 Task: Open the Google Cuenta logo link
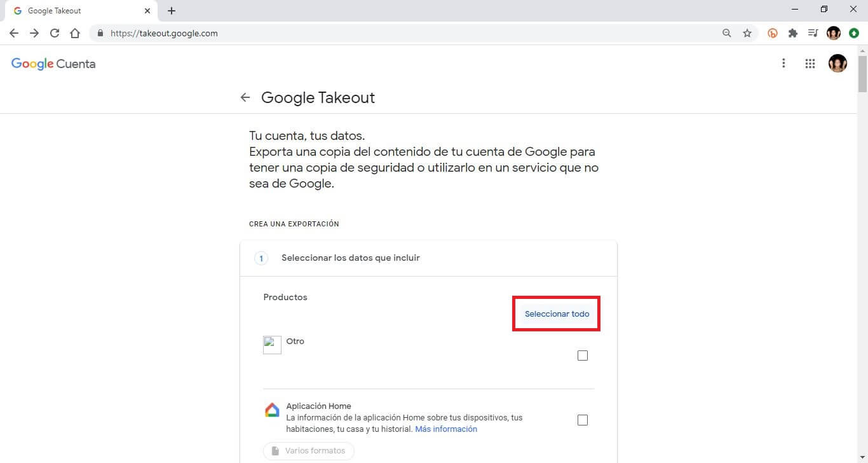pos(53,64)
